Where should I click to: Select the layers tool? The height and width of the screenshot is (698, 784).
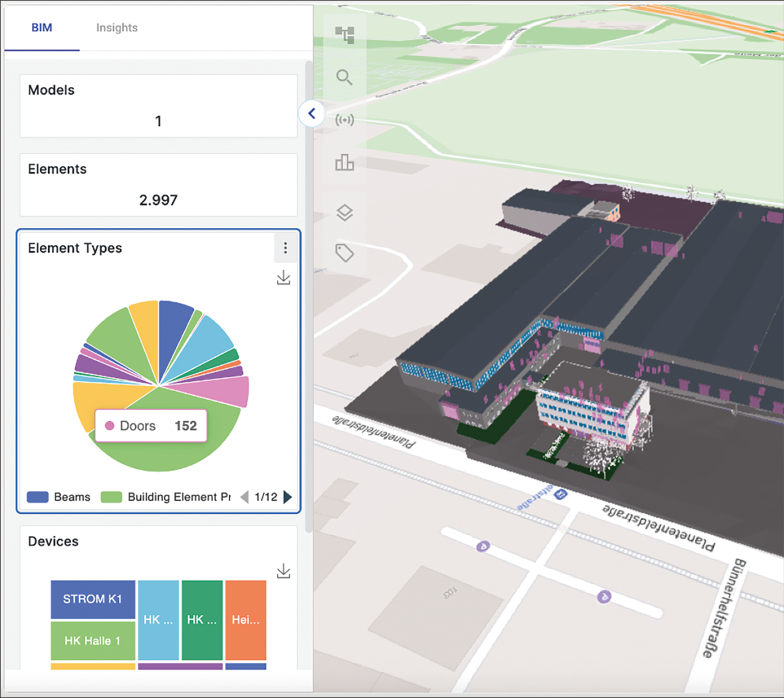pyautogui.click(x=344, y=213)
